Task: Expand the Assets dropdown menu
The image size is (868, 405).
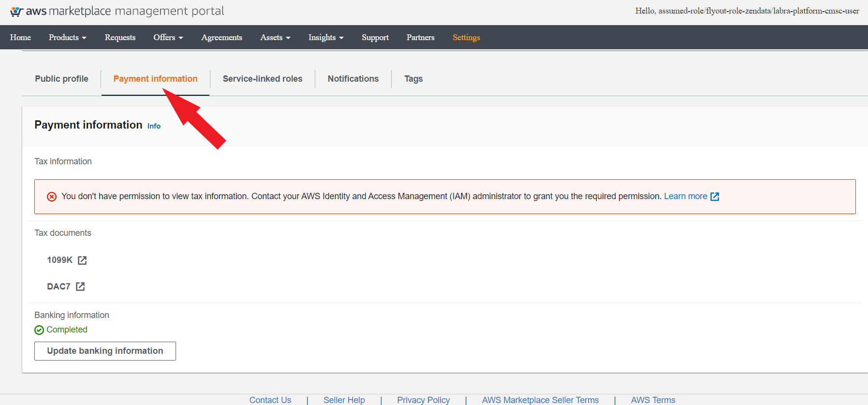Action: pos(276,37)
